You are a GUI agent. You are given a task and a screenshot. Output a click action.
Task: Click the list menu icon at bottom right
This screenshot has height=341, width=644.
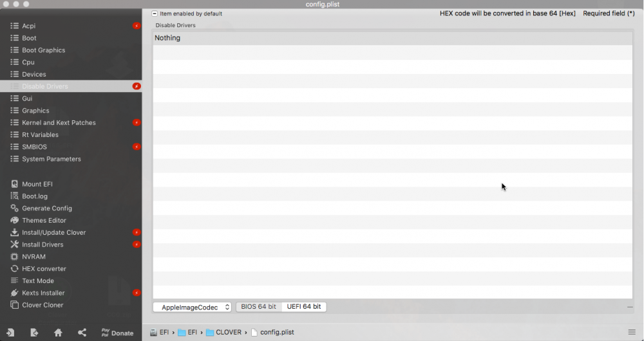(632, 332)
